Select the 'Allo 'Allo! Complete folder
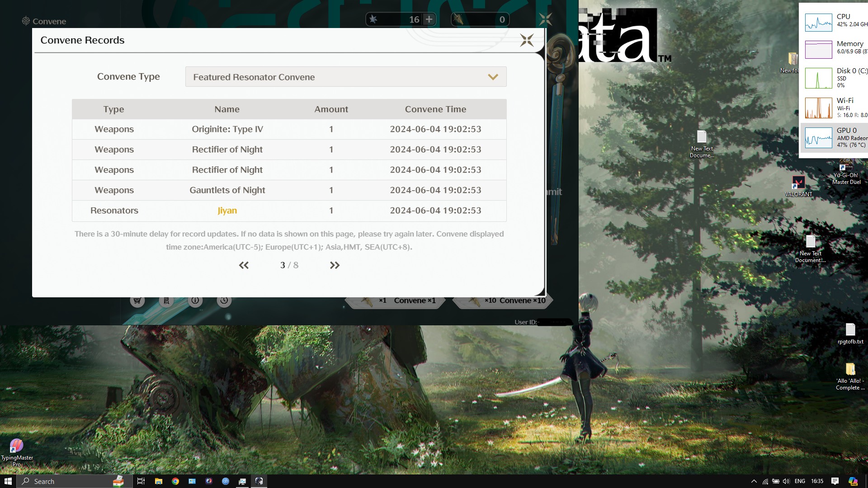868x488 pixels. click(850, 376)
